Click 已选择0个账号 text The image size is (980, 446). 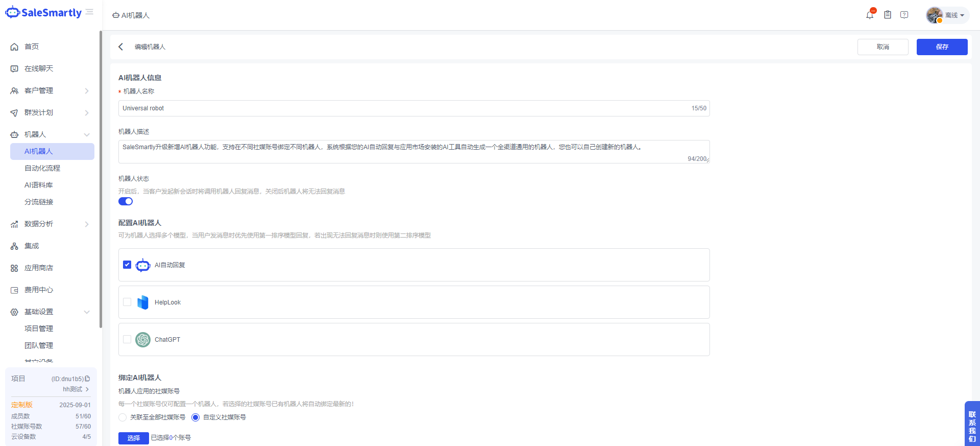171,438
